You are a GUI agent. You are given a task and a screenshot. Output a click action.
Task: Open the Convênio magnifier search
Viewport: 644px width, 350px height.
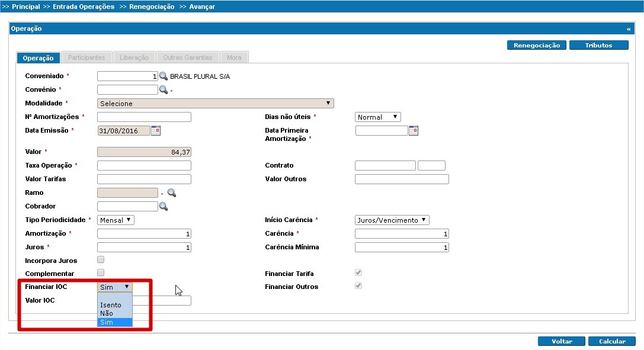tap(164, 89)
